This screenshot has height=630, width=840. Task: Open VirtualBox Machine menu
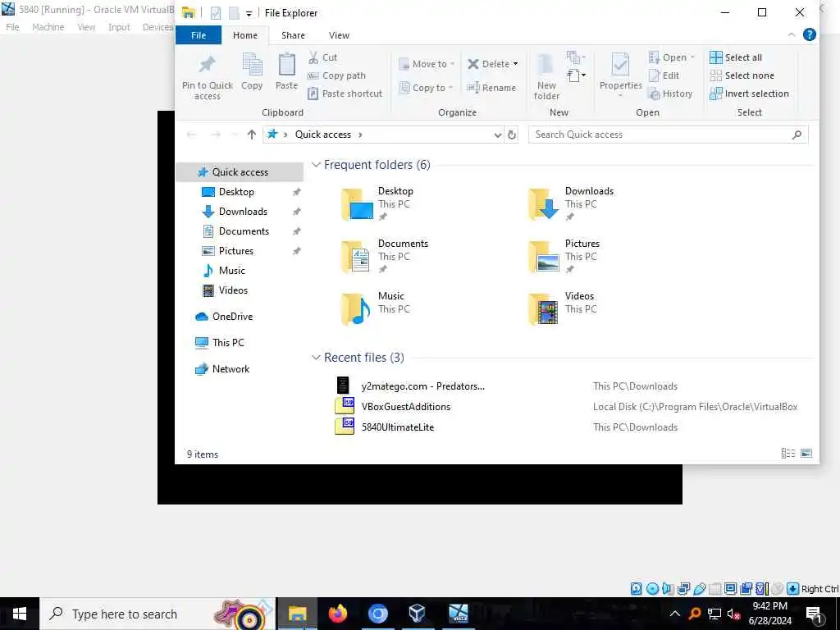pyautogui.click(x=48, y=27)
